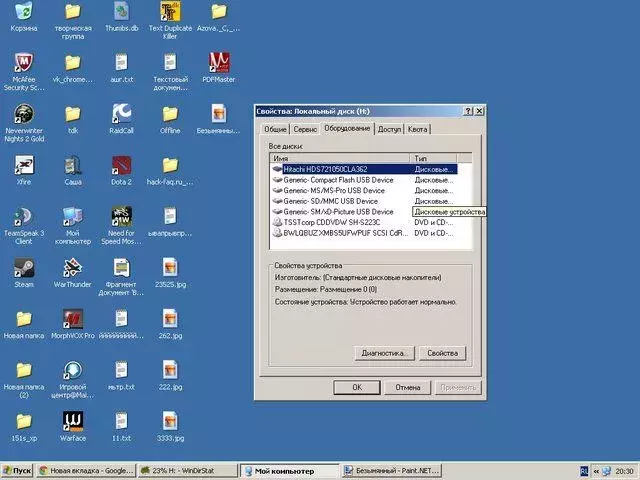The image size is (640, 480).
Task: Switch to the Общие tab
Action: coord(275,129)
